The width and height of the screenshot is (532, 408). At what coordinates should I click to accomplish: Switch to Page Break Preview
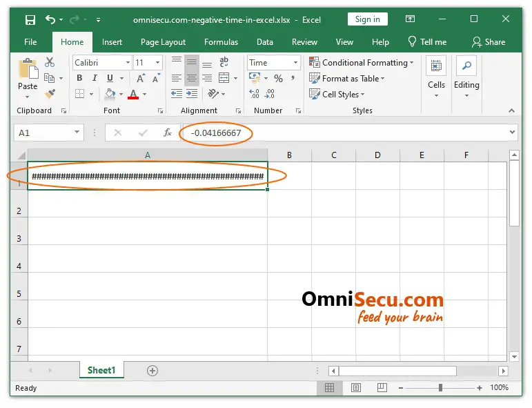382,387
